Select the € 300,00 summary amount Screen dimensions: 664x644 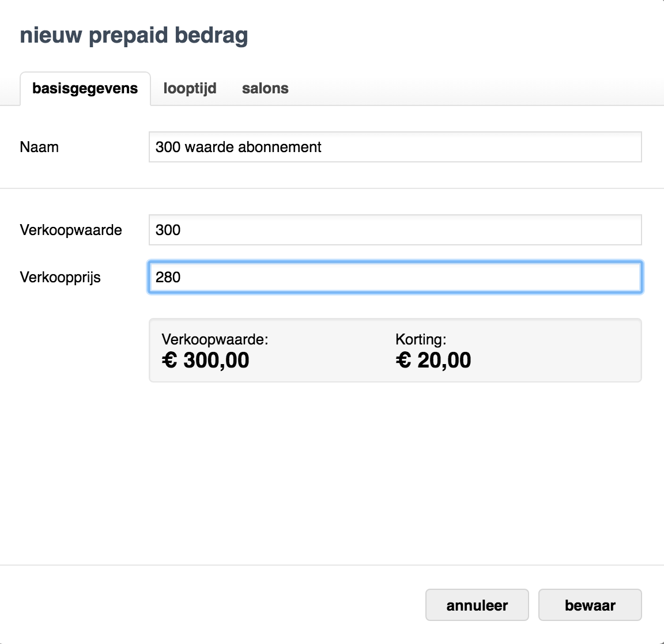click(x=206, y=361)
